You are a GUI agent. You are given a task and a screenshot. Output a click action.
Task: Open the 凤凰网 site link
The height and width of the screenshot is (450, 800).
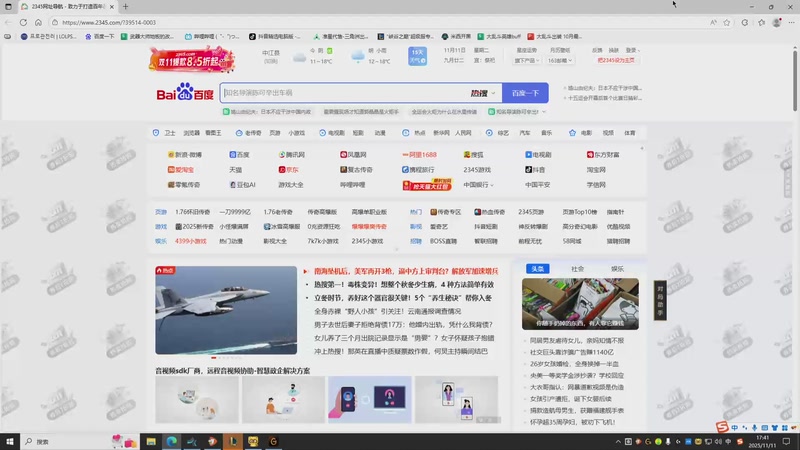tap(353, 155)
